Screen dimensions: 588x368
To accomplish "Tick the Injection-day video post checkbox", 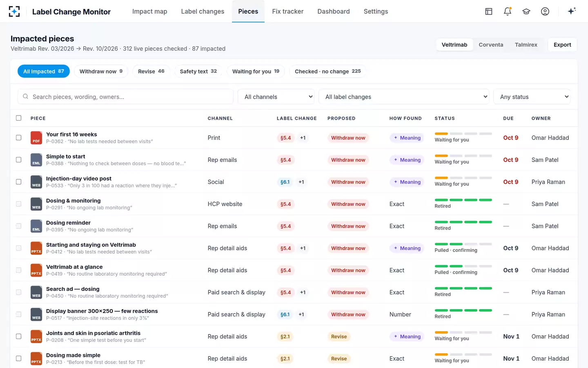I will point(19,182).
